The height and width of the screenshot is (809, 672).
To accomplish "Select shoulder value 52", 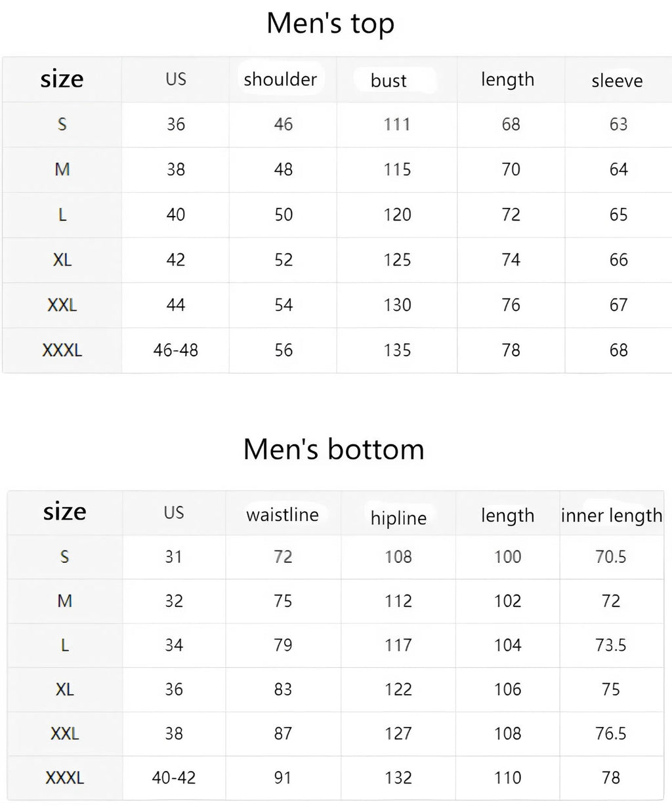I will point(283,260).
